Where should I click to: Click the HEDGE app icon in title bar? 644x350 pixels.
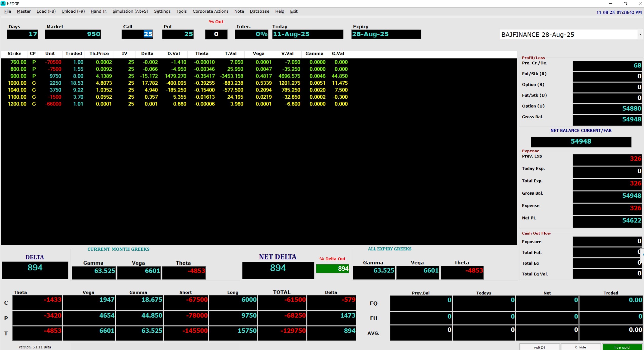[3, 3]
